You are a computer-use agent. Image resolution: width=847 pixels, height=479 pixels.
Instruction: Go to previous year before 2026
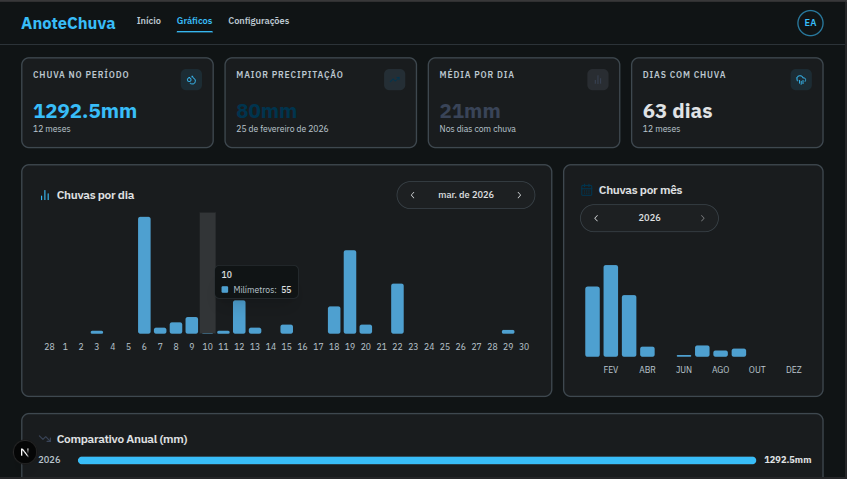[x=596, y=218]
